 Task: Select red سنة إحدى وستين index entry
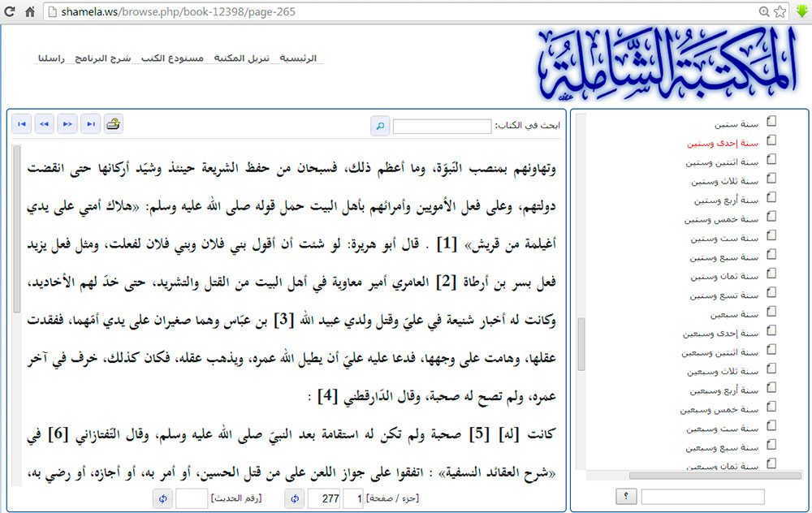pyautogui.click(x=723, y=144)
